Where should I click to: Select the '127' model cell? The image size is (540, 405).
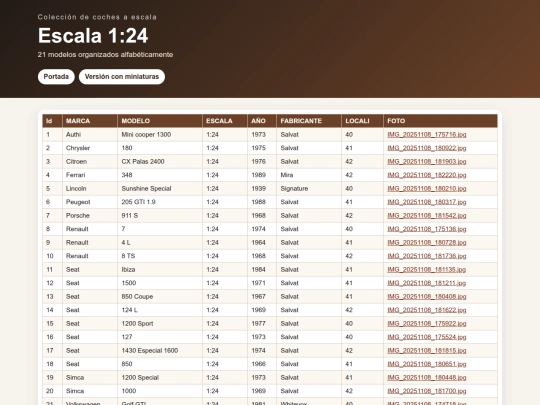click(x=160, y=337)
